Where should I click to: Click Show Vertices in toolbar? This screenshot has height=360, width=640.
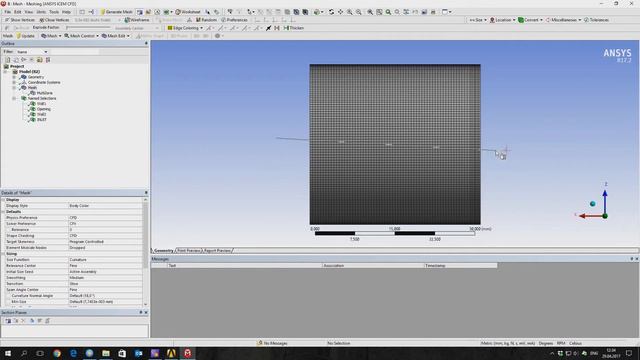tap(20, 20)
